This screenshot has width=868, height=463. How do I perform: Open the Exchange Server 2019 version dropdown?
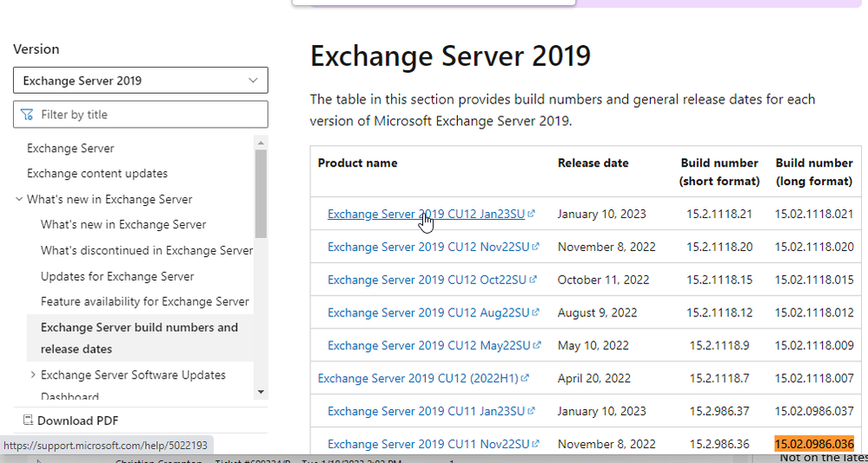click(141, 80)
